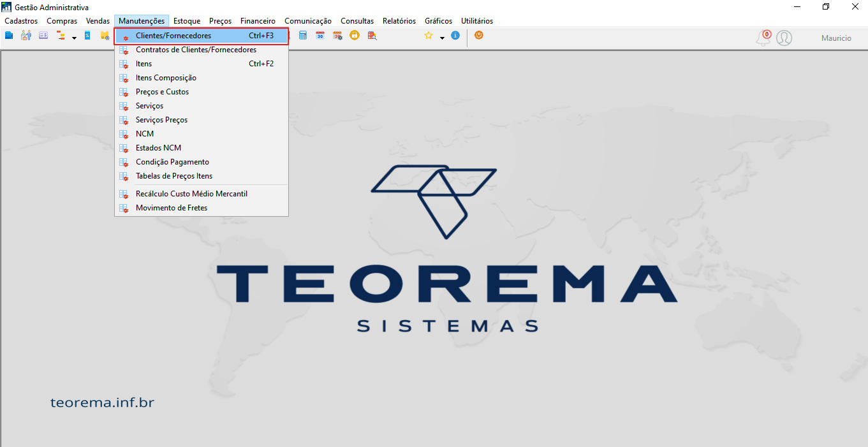Screen dimensions: 868x447
Task: Choose Movimento de Fretes menu entry
Action: click(x=202, y=208)
